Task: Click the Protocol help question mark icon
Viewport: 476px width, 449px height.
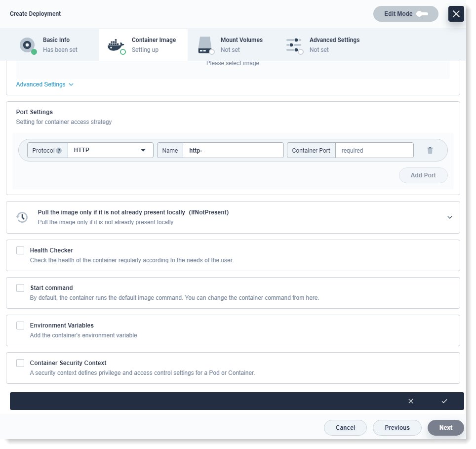Action: (x=59, y=151)
